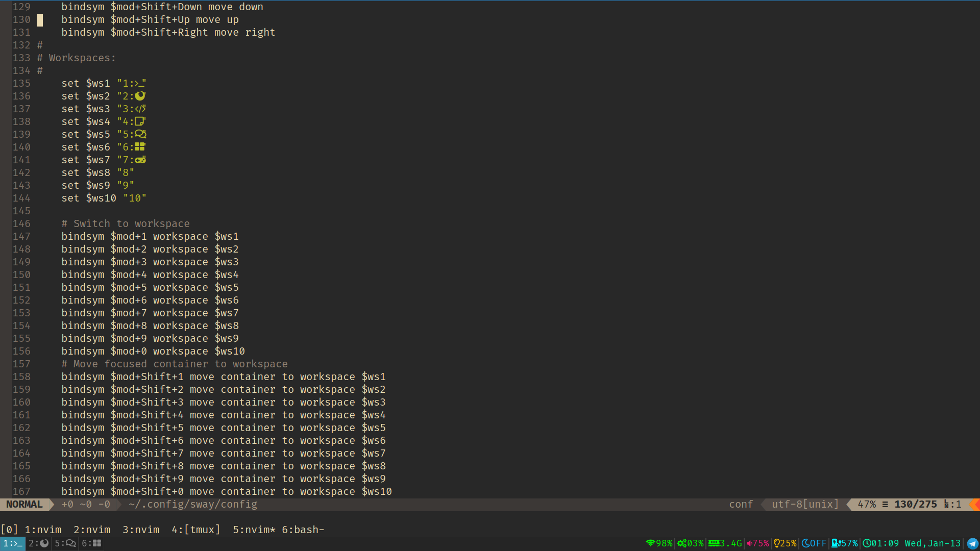The image size is (980, 551).
Task: Switch to workspace 5 chat button
Action: 65,543
